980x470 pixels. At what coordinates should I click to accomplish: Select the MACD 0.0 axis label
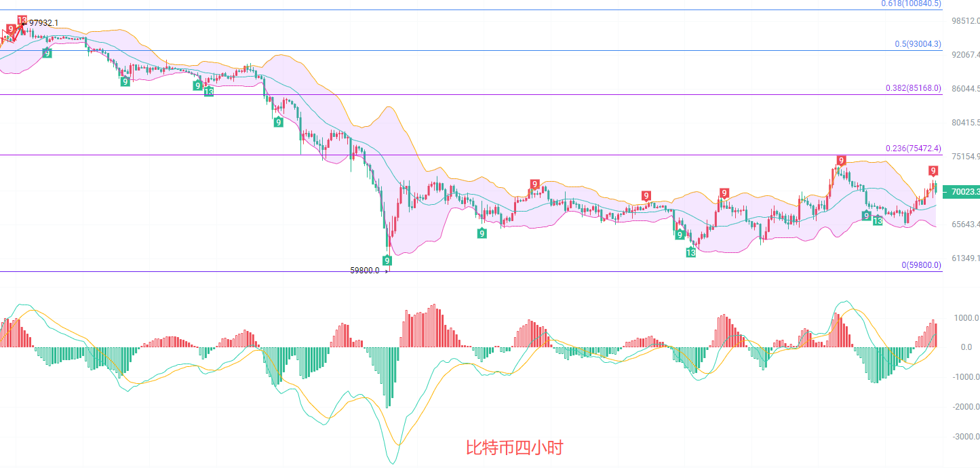point(965,347)
